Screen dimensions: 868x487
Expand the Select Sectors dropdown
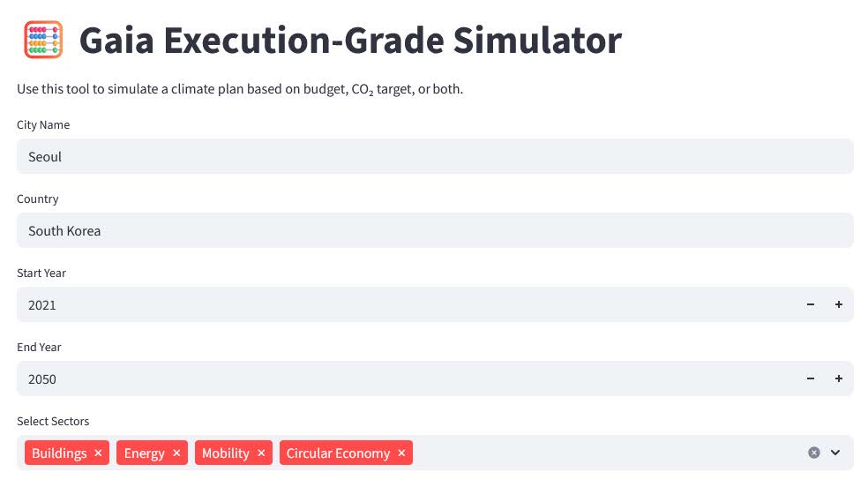836,453
